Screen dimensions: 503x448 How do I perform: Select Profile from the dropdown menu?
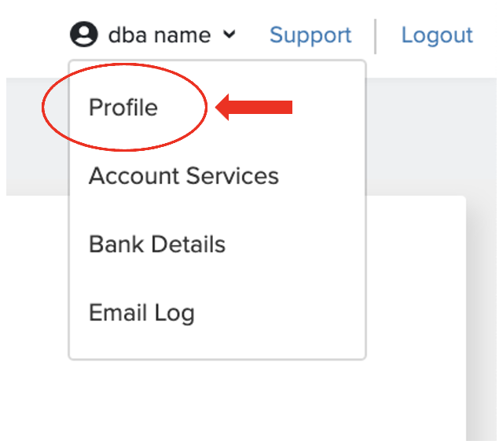click(123, 107)
